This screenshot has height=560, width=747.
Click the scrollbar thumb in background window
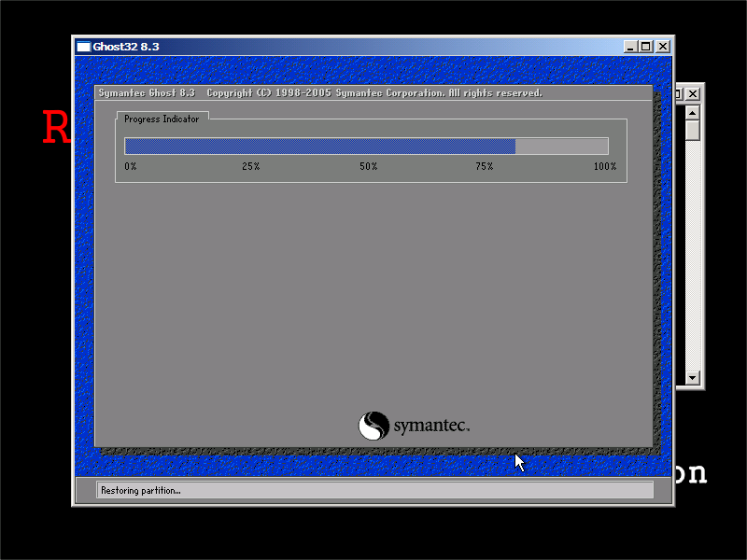(692, 131)
